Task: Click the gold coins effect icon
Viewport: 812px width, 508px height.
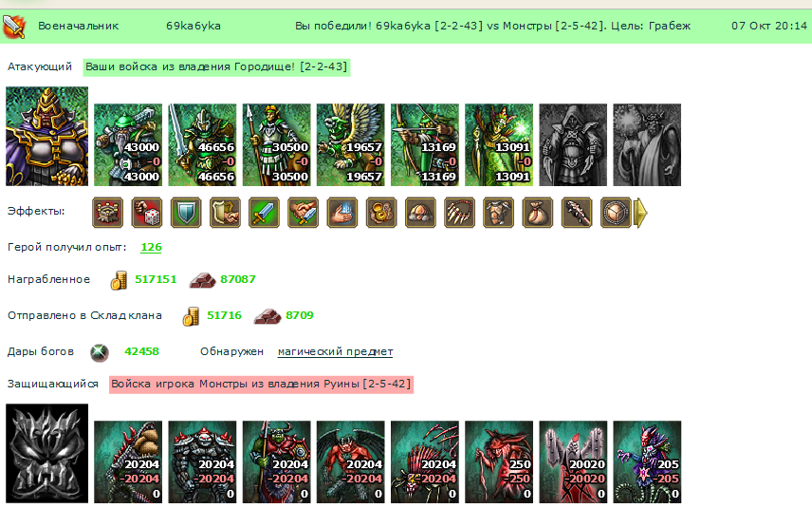Action: point(381,213)
